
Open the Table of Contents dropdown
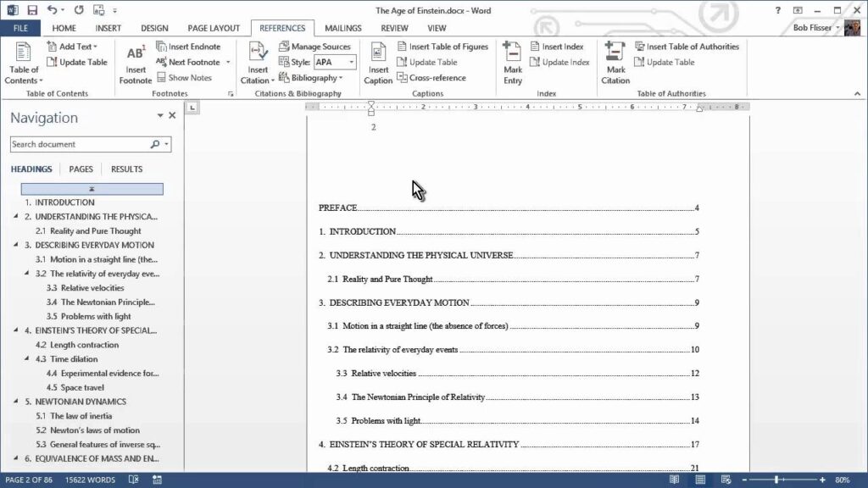tap(23, 68)
